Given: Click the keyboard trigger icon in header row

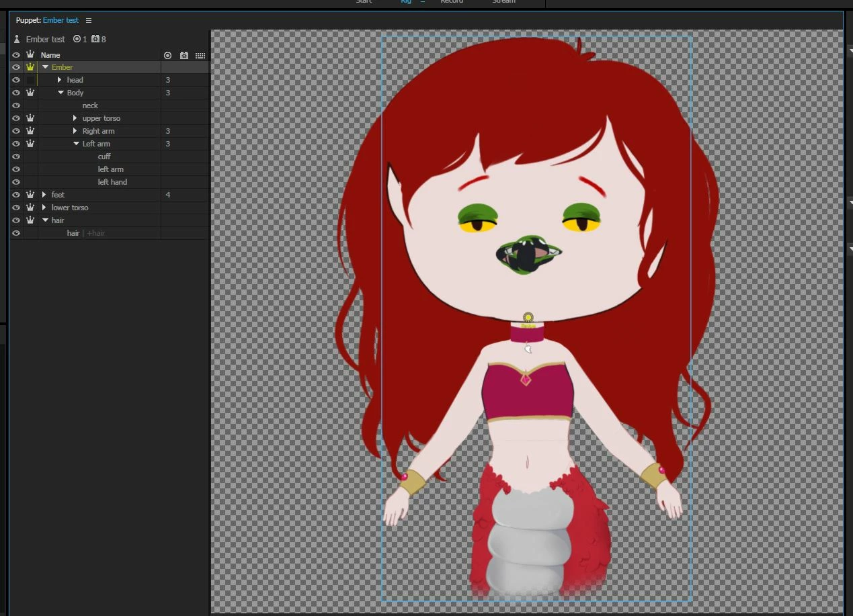Looking at the screenshot, I should tap(200, 55).
